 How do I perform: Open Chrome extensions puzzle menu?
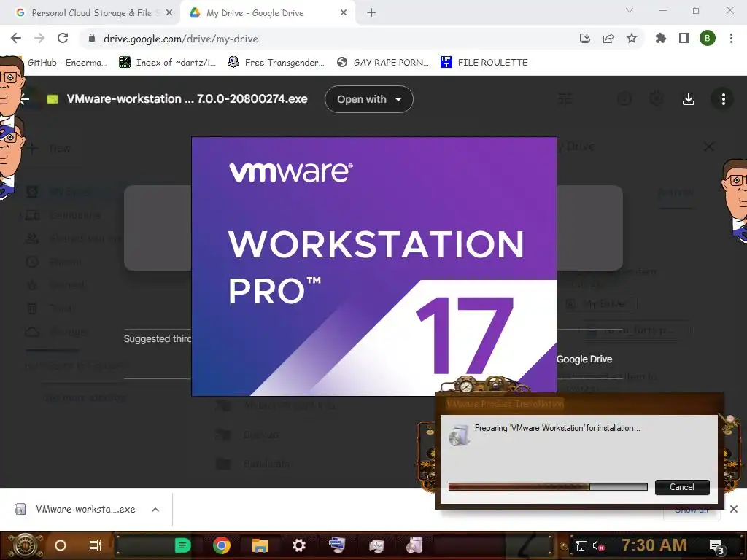click(661, 38)
